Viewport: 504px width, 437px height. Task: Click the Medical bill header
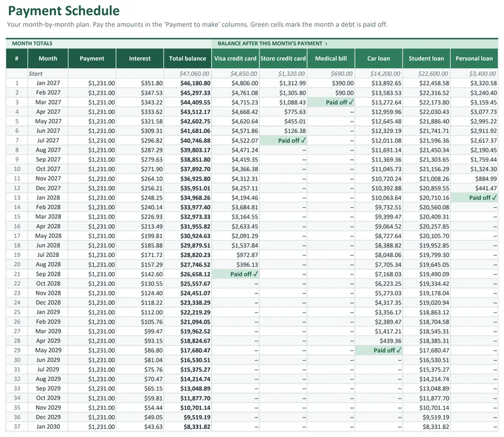pyautogui.click(x=331, y=59)
